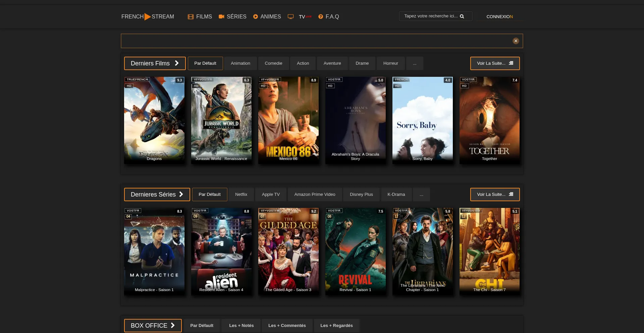
Task: Click the episode 12 badge on The Chi
Action: click(464, 217)
